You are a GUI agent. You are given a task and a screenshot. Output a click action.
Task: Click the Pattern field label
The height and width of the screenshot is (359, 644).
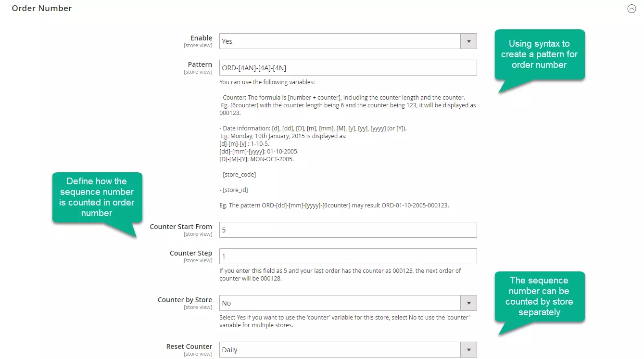pos(200,64)
